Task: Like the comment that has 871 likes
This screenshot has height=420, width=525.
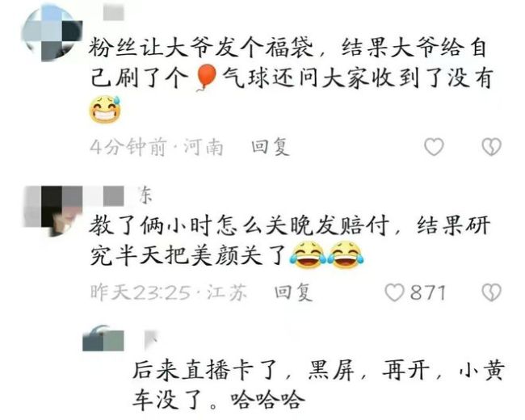Action: pyautogui.click(x=394, y=292)
